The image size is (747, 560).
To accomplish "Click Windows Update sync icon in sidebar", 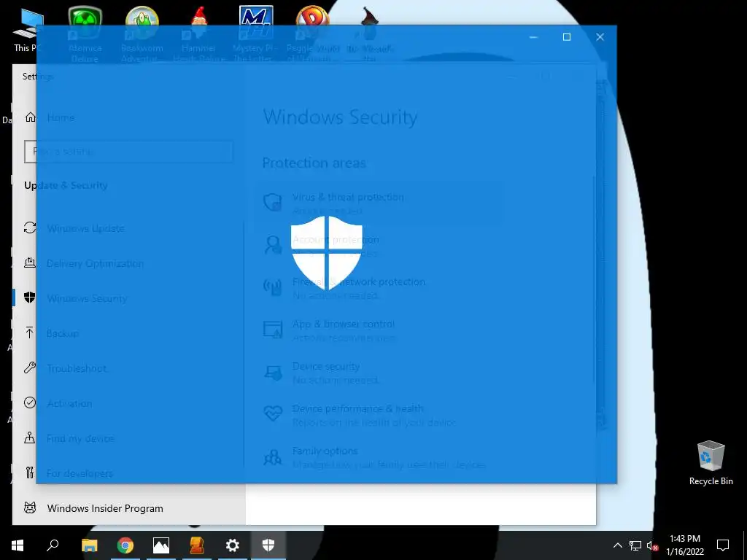I will [x=30, y=228].
